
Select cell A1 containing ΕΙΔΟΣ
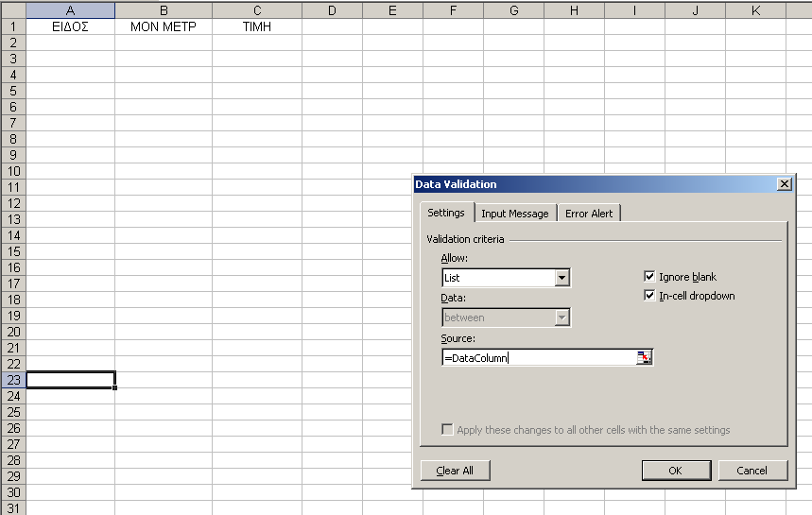[x=70, y=27]
